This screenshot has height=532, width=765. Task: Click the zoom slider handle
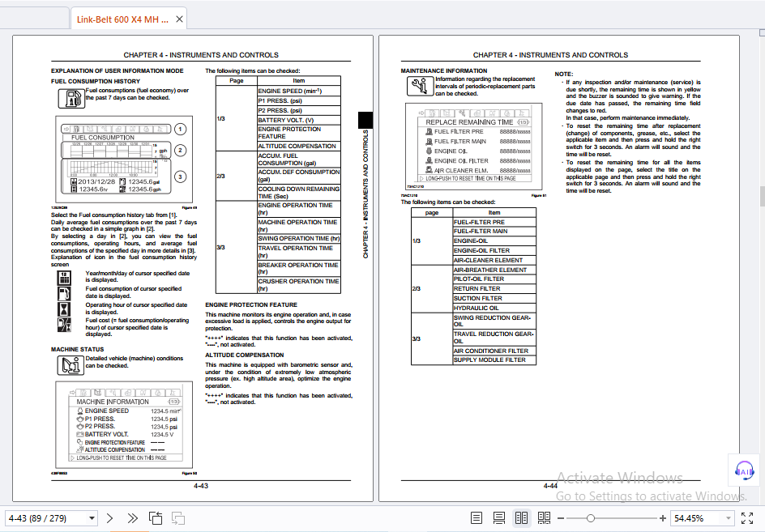click(x=590, y=518)
